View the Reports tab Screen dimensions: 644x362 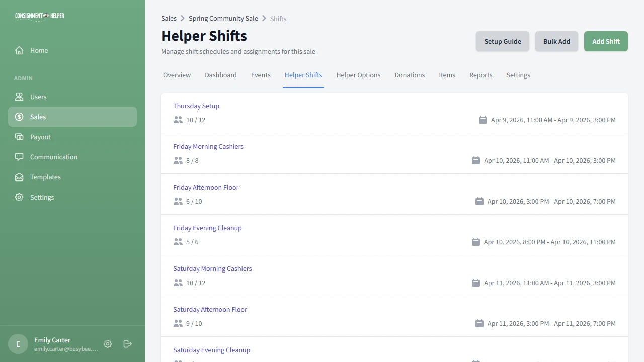click(x=480, y=75)
